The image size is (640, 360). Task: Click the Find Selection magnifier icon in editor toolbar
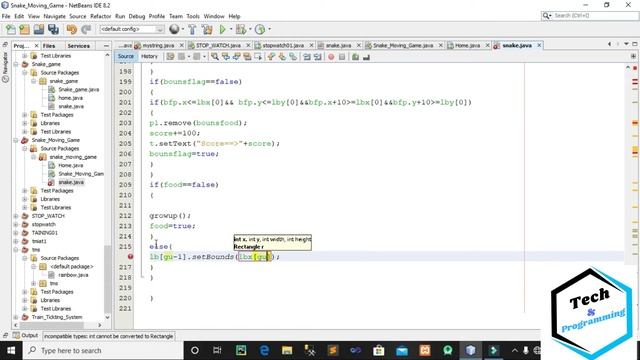215,57
